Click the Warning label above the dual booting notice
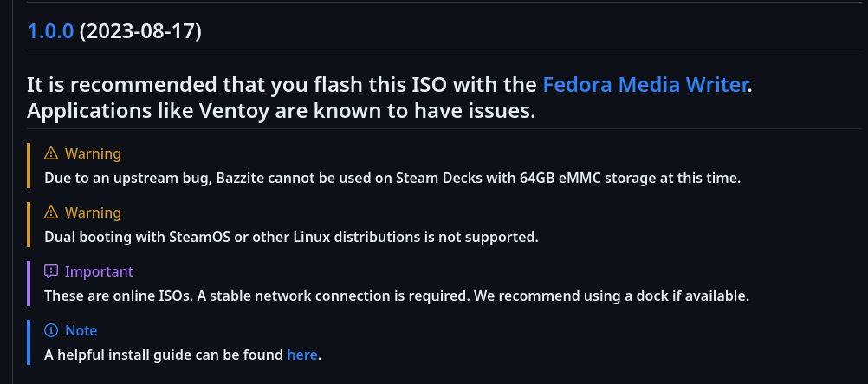 click(93, 213)
